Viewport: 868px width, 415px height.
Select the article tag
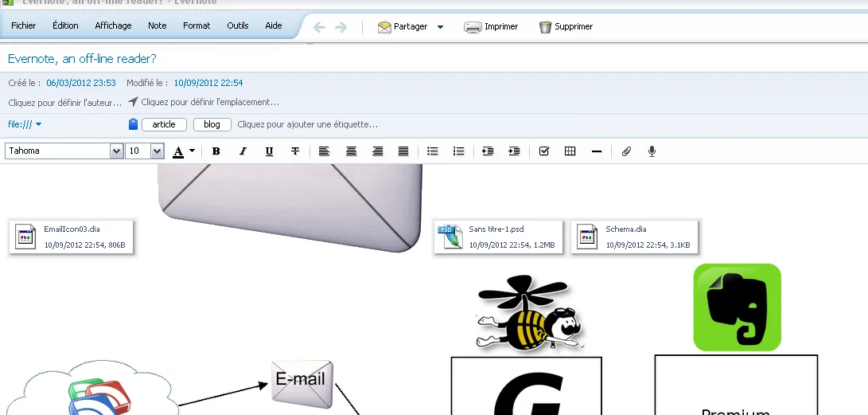point(164,125)
